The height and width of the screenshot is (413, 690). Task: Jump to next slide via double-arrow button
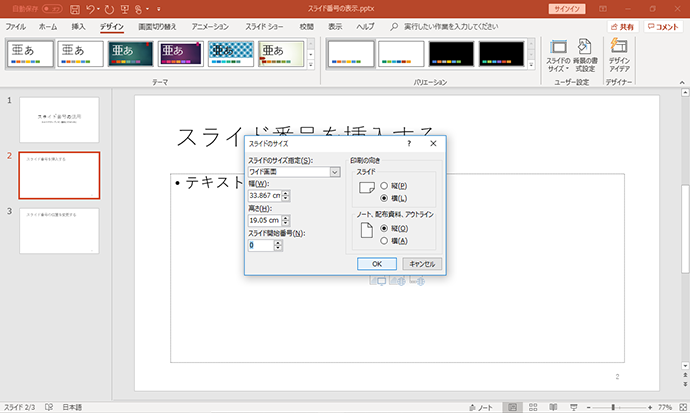pos(685,384)
